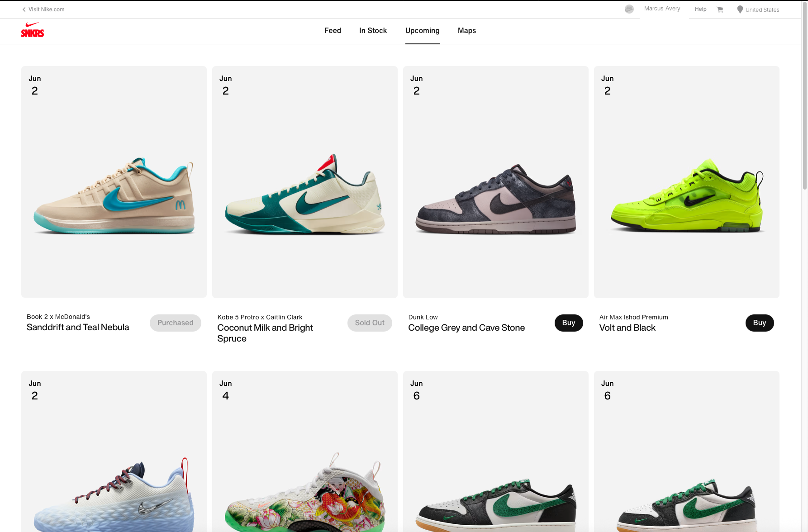Open the Kobe 5 Protro shoe image
The image size is (808, 532).
tap(305, 182)
